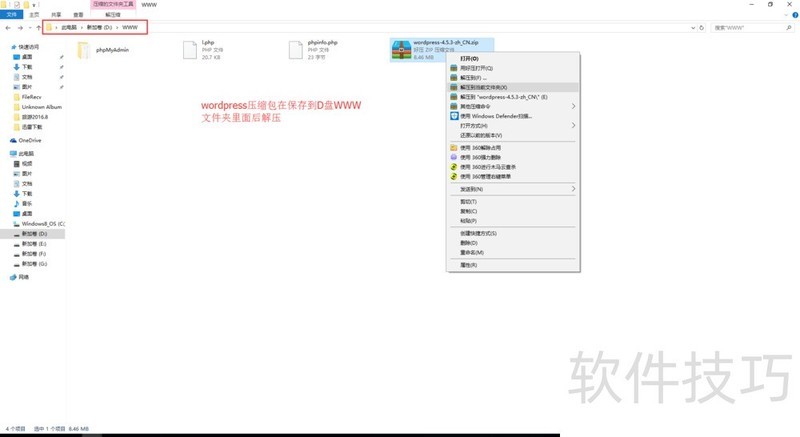Open quick access toolbar customize dropdown arrow
The height and width of the screenshot is (437, 800).
[x=34, y=5]
